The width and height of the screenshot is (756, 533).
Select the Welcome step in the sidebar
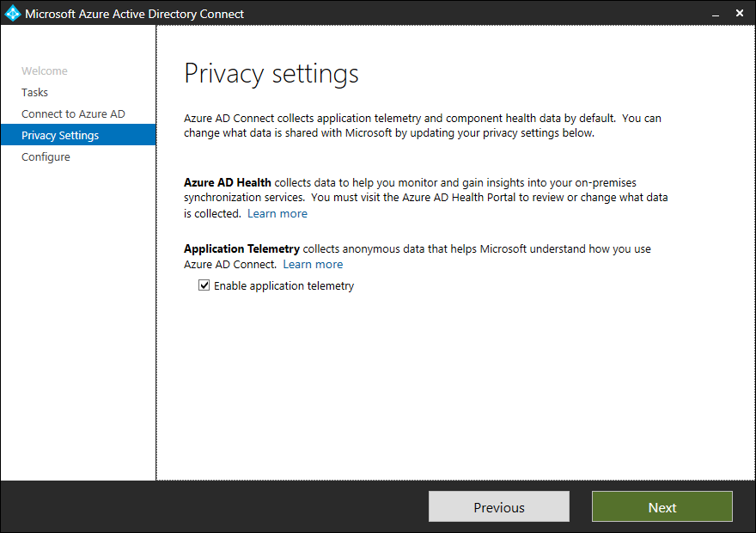pyautogui.click(x=45, y=70)
